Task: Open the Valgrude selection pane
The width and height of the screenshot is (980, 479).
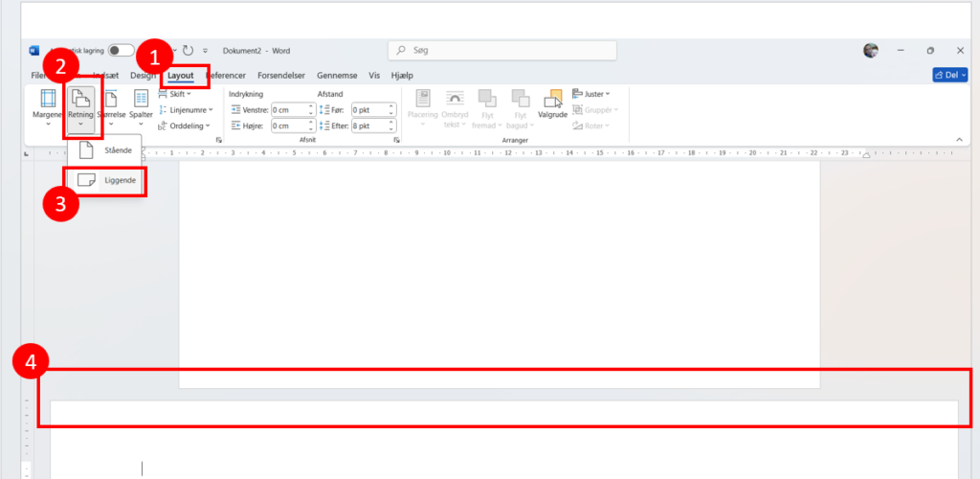Action: click(x=552, y=103)
